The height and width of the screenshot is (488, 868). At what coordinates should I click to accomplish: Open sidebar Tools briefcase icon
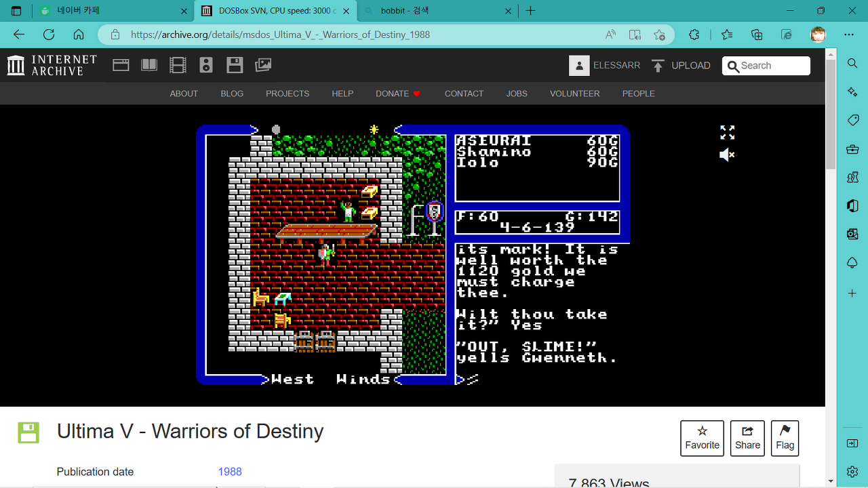click(x=852, y=149)
